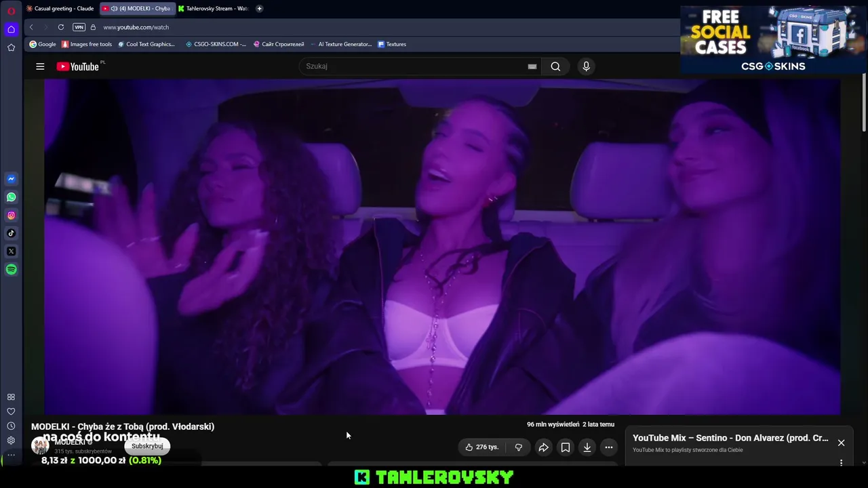This screenshot has width=868, height=488.
Task: Click the Free Social Cases CSGO-Skins banner
Action: pyautogui.click(x=773, y=39)
